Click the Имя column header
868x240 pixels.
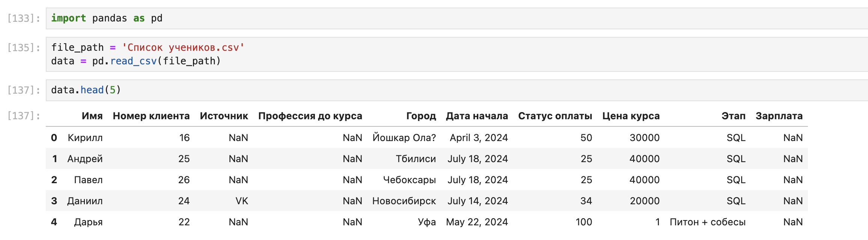pos(92,116)
